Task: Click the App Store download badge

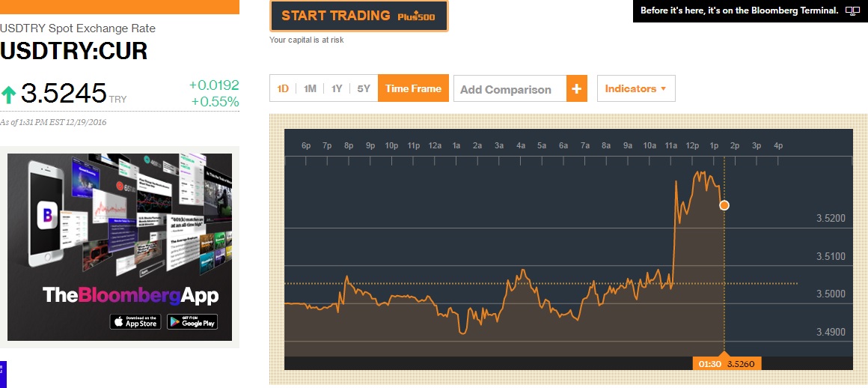Action: [135, 321]
